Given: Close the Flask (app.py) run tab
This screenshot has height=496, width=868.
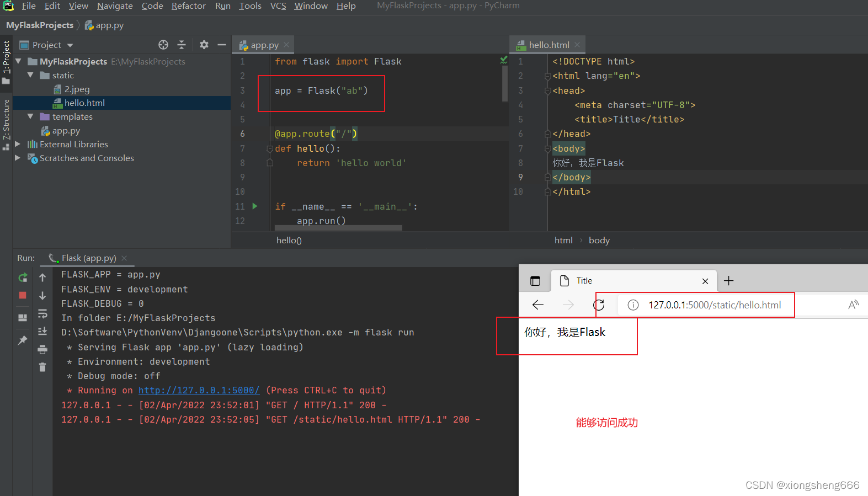Looking at the screenshot, I should 124,258.
